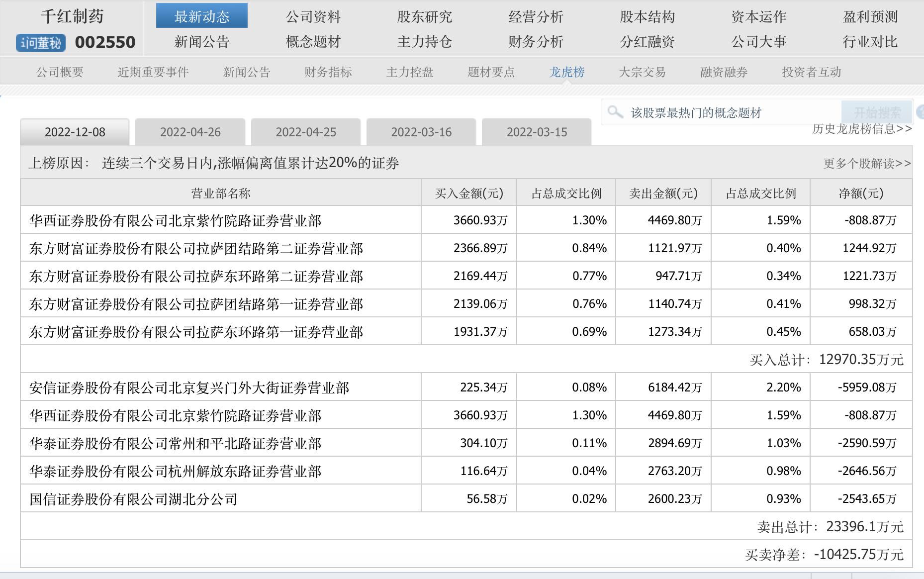The height and width of the screenshot is (579, 924).
Task: Select 新闻公告 in the sub-navigation bar
Action: 247,72
